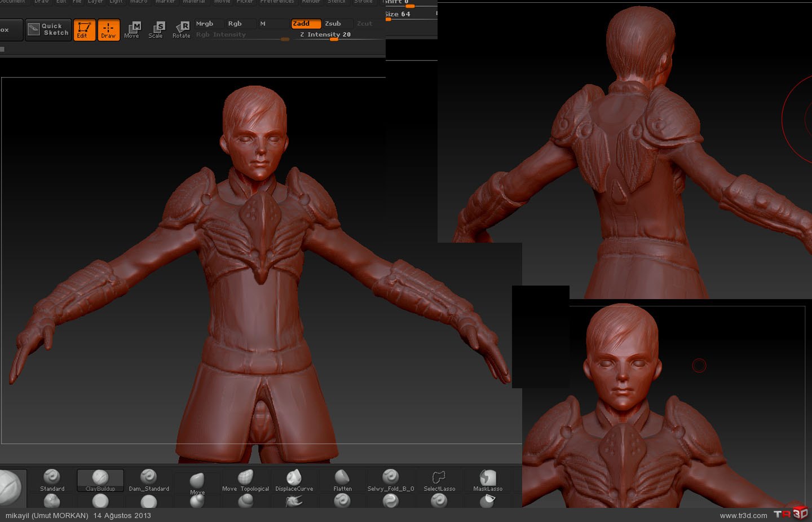Toggle the orange Edit mode button

84,30
